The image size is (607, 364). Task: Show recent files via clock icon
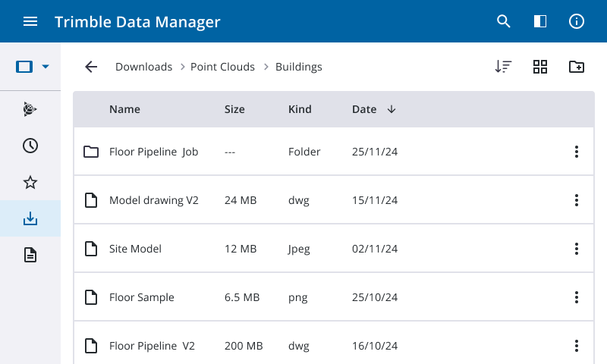point(30,146)
